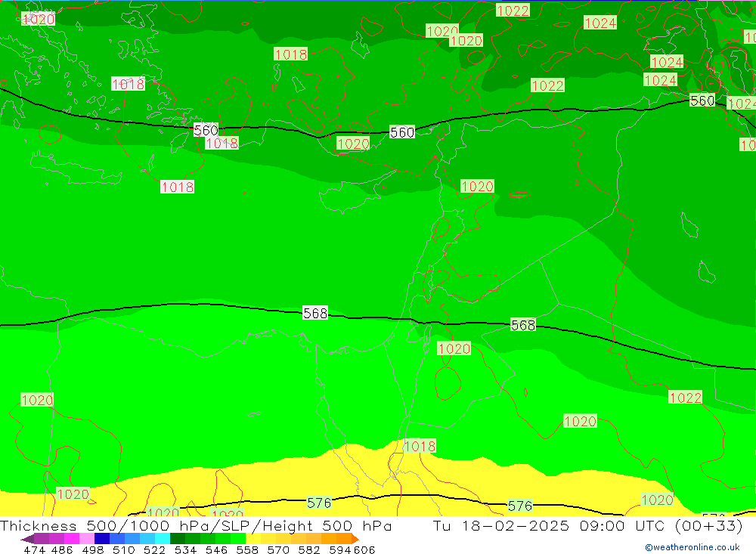Click the 576 contour label at the bottom center

click(319, 503)
